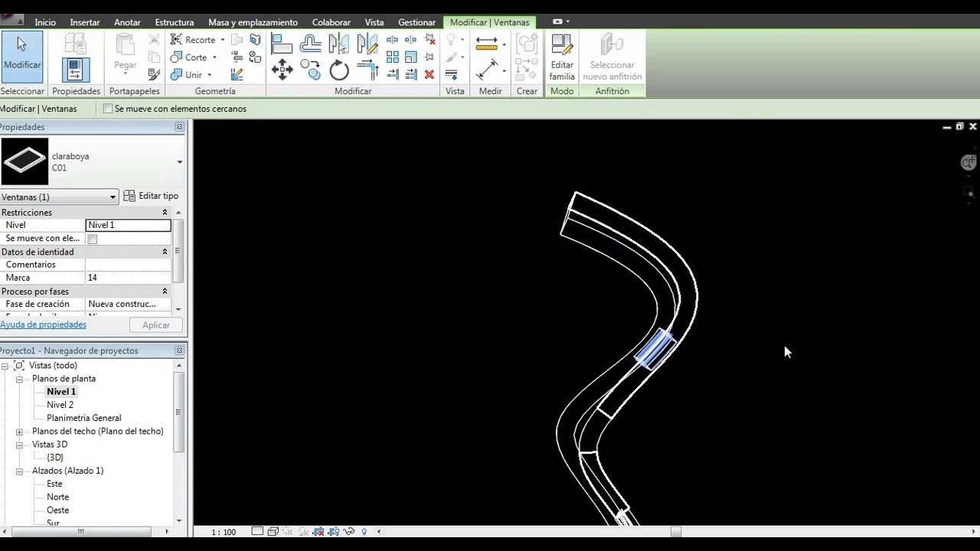Viewport: 980px width, 551px height.
Task: Click the Match type properties brush icon
Action: (154, 74)
